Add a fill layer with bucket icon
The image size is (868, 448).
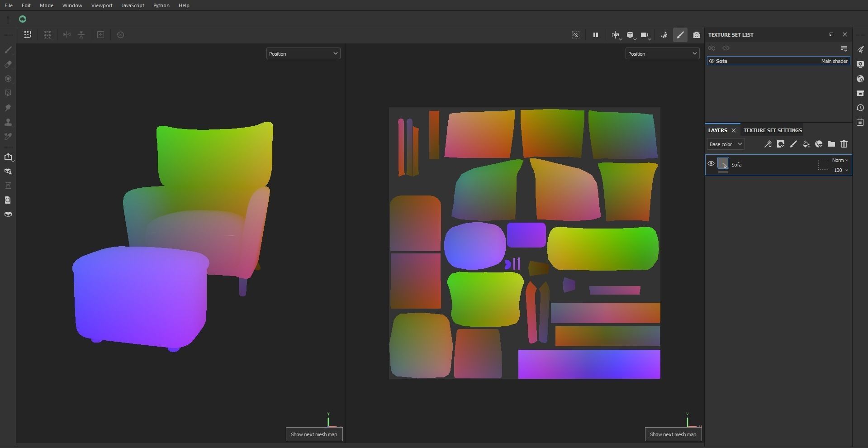click(806, 144)
